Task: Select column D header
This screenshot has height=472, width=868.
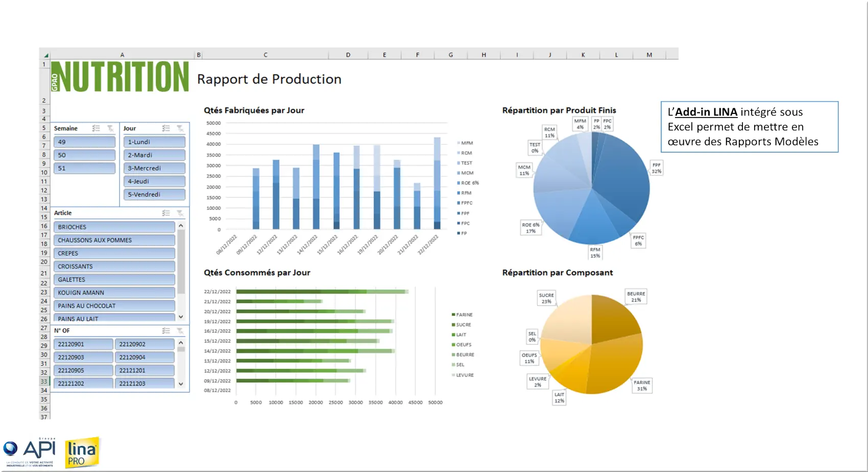Action: [x=348, y=55]
